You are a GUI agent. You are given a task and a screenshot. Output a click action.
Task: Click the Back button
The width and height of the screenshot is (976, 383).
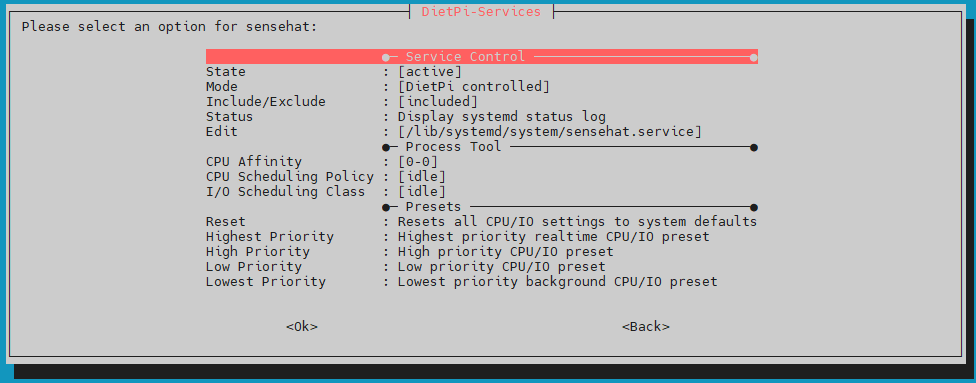[x=645, y=326]
